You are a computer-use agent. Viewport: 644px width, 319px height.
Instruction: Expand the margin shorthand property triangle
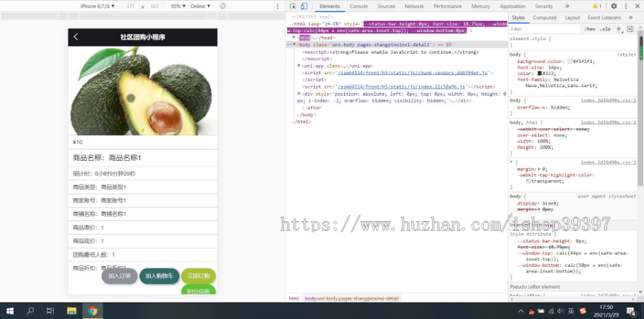(540, 169)
